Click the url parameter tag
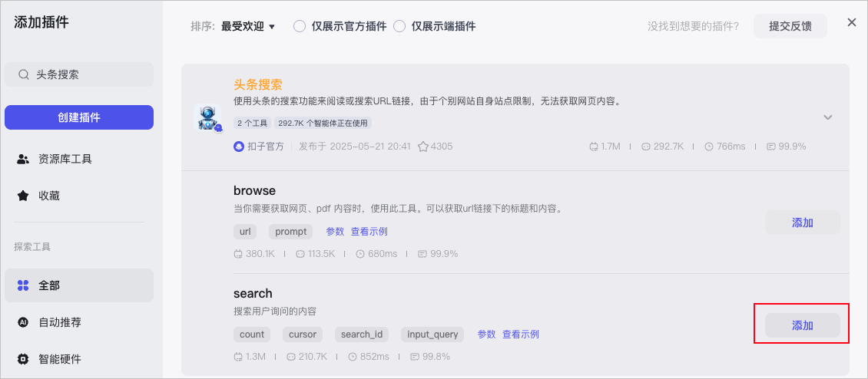 click(245, 231)
